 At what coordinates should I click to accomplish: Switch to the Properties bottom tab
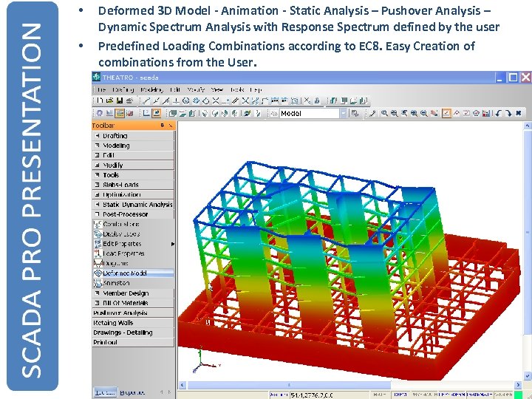[132, 392]
